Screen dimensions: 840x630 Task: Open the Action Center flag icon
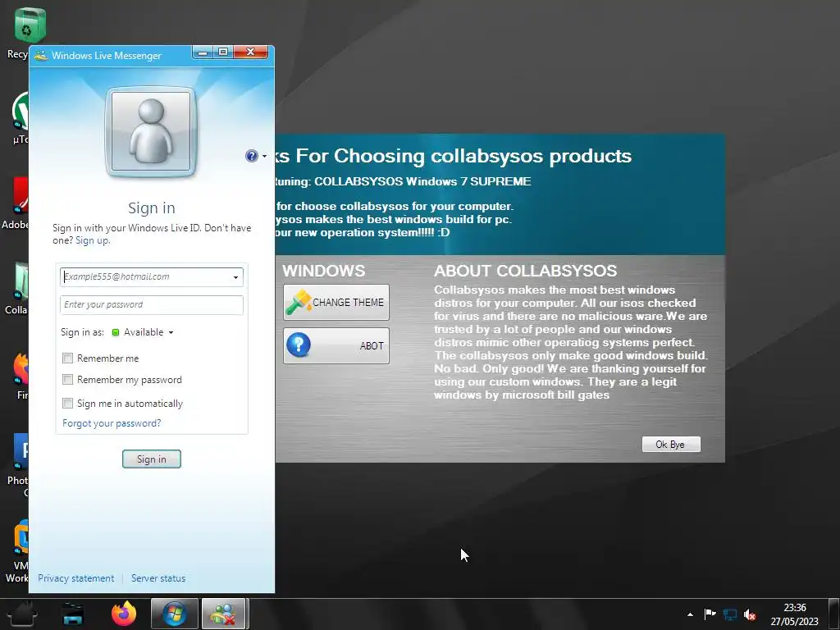pos(710,614)
